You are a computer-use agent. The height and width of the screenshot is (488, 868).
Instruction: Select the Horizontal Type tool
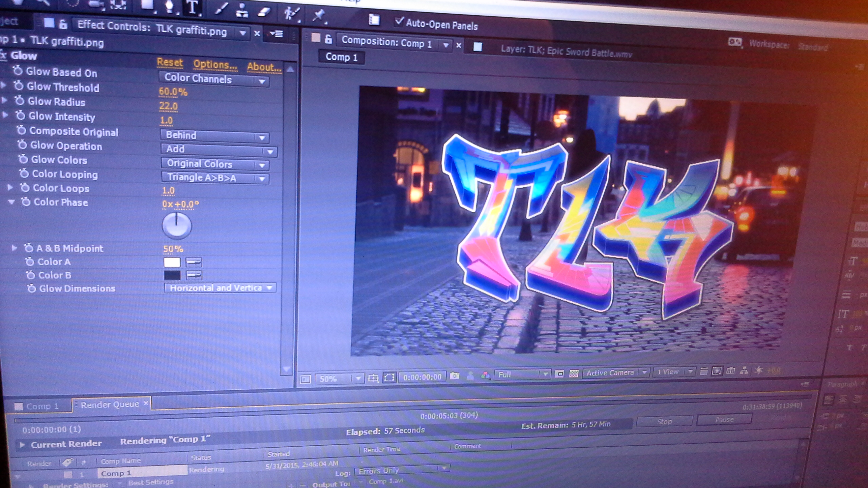[192, 7]
